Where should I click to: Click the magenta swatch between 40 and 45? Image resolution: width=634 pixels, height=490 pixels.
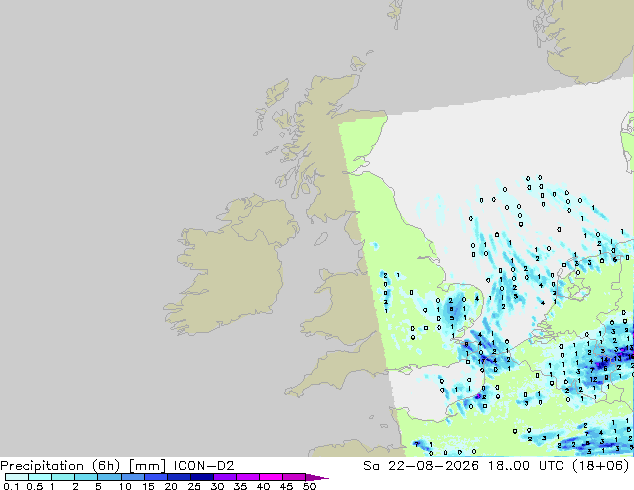pyautogui.click(x=271, y=477)
